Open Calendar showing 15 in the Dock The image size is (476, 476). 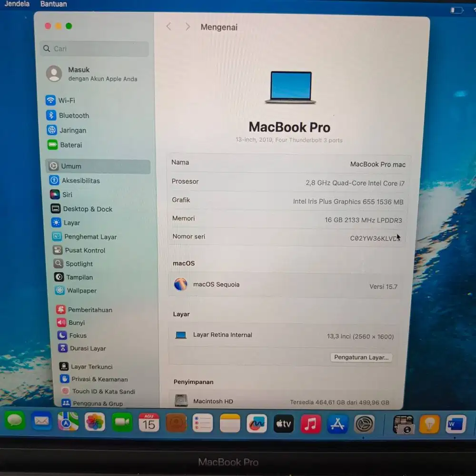point(149,422)
